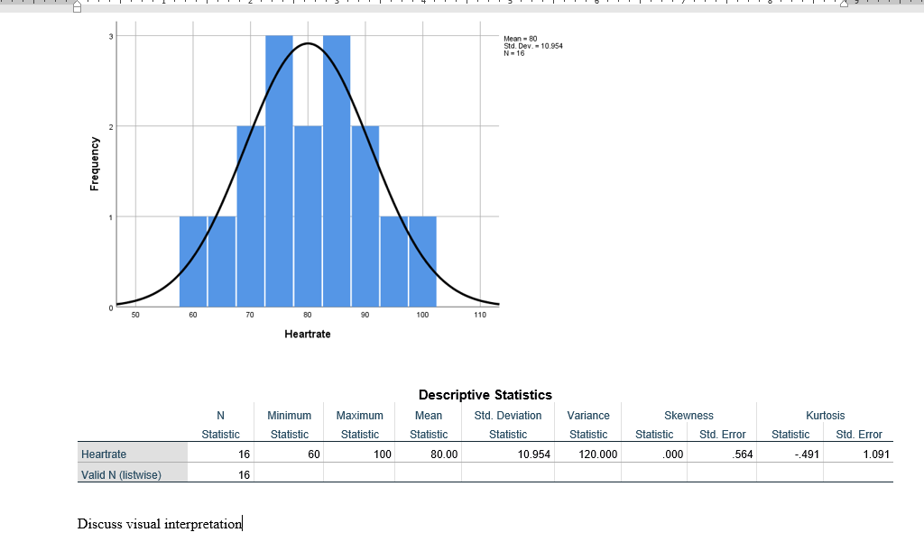Click 'Statistic' subheader under N
Screen dimensions: 924x560
point(220,435)
